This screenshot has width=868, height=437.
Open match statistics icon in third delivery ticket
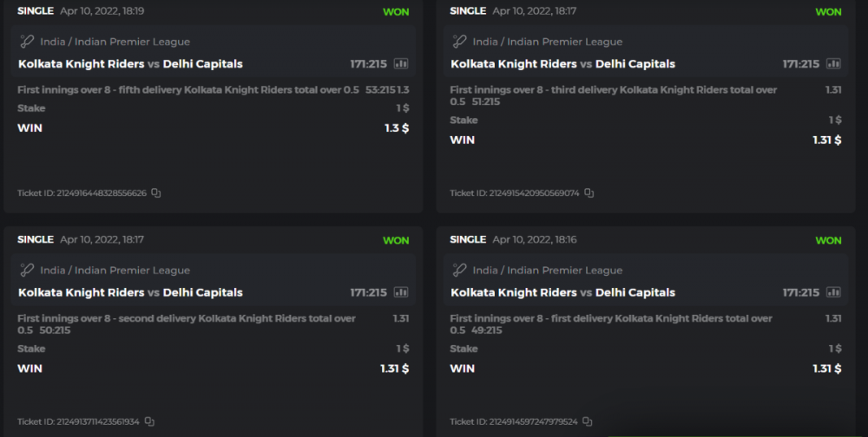[833, 63]
